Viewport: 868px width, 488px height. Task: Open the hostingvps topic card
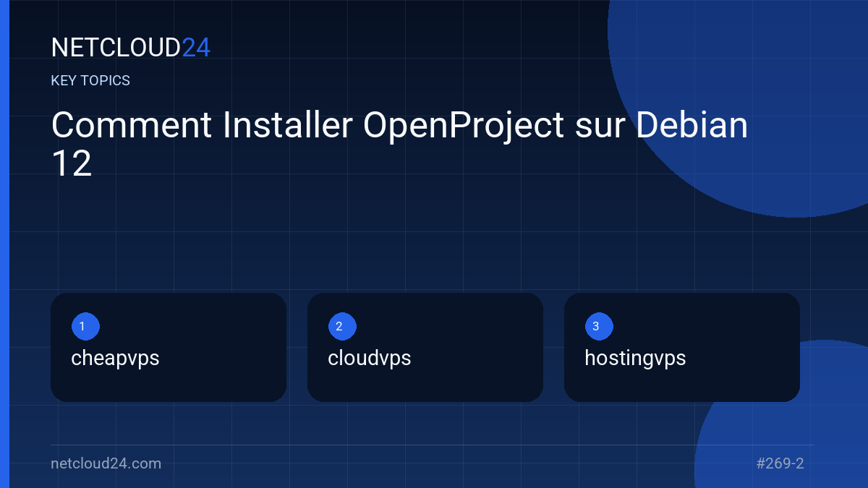[x=682, y=348]
